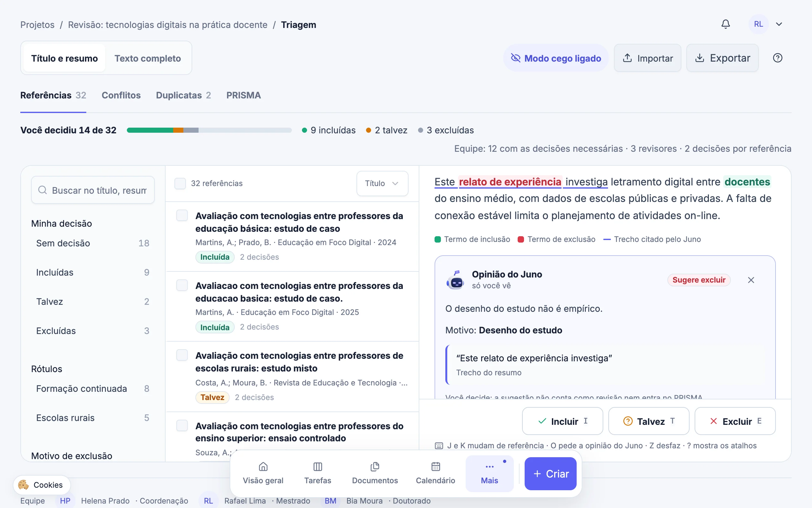Close the Opinião do Juno card
Screen dimensions: 812x508
point(751,280)
